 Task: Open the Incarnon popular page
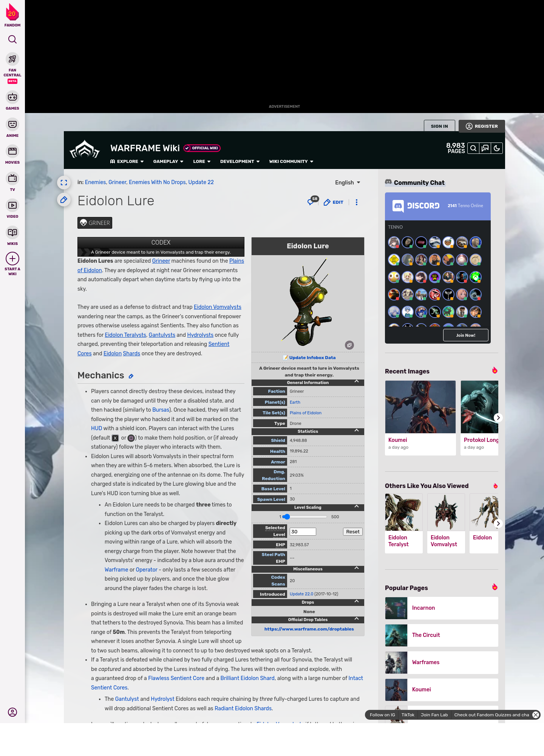click(x=442, y=608)
